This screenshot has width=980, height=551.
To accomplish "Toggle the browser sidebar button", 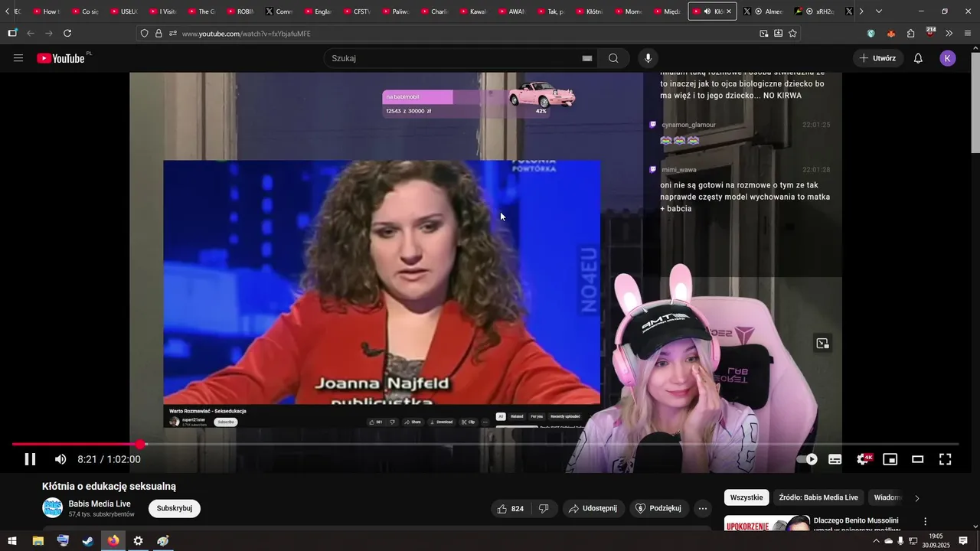I will (x=12, y=33).
